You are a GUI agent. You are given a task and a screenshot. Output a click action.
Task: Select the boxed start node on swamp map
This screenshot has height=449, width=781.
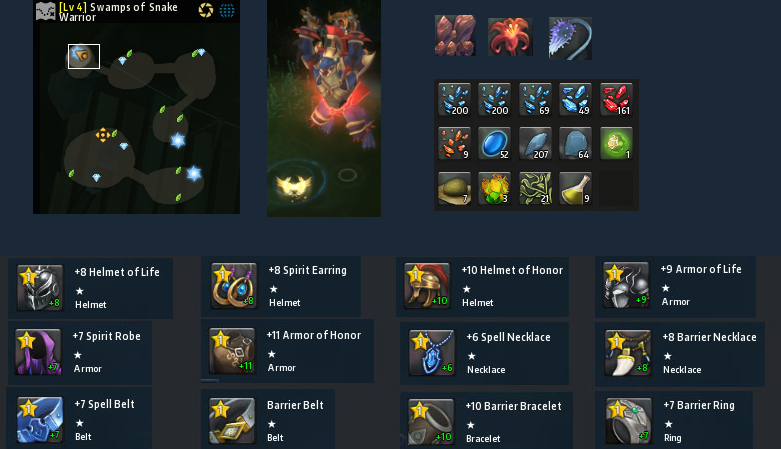point(84,56)
